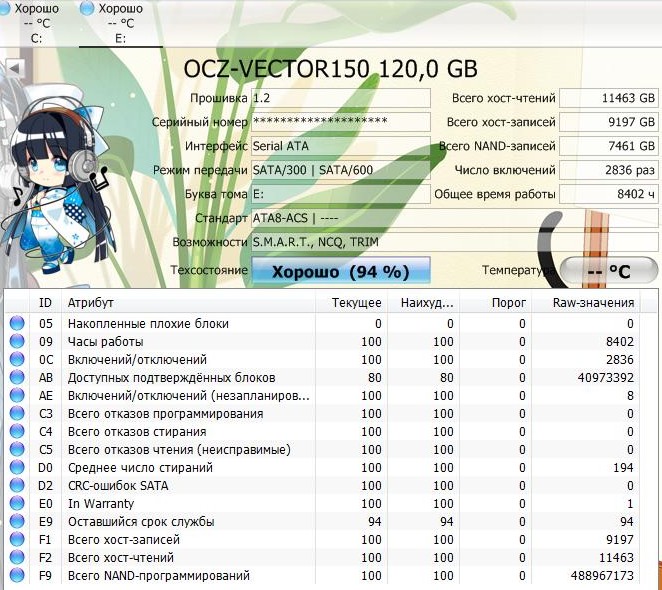The height and width of the screenshot is (590, 662).
Task: Click the masked serial number field
Action: tap(341, 122)
